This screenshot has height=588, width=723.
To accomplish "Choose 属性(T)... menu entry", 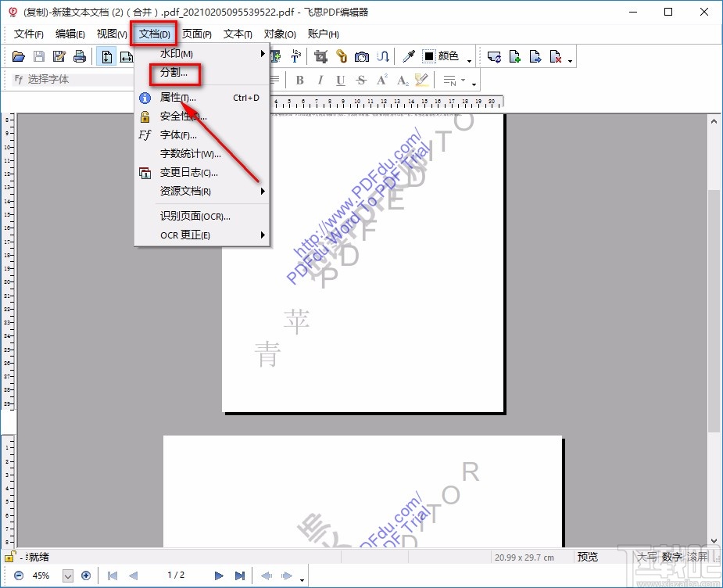I will [202, 97].
